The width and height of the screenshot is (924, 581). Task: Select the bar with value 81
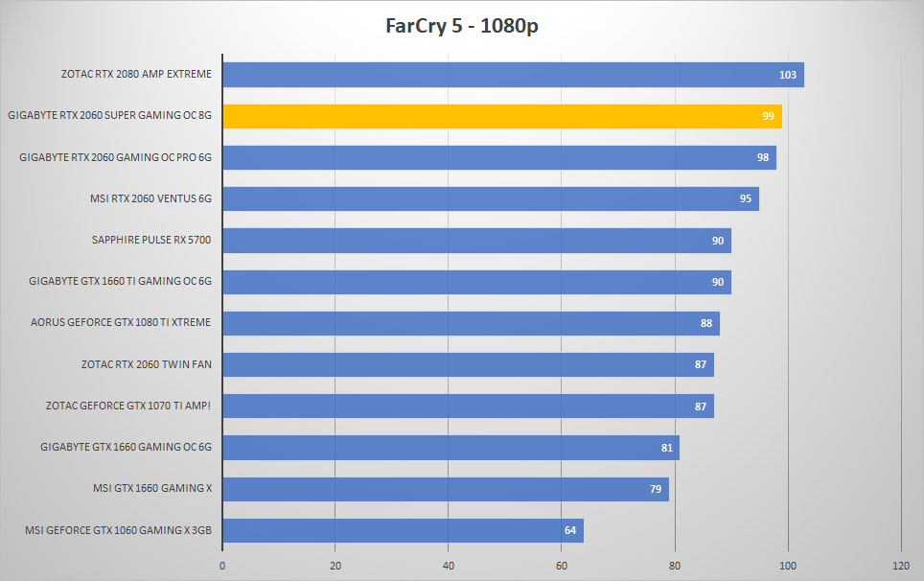[451, 448]
